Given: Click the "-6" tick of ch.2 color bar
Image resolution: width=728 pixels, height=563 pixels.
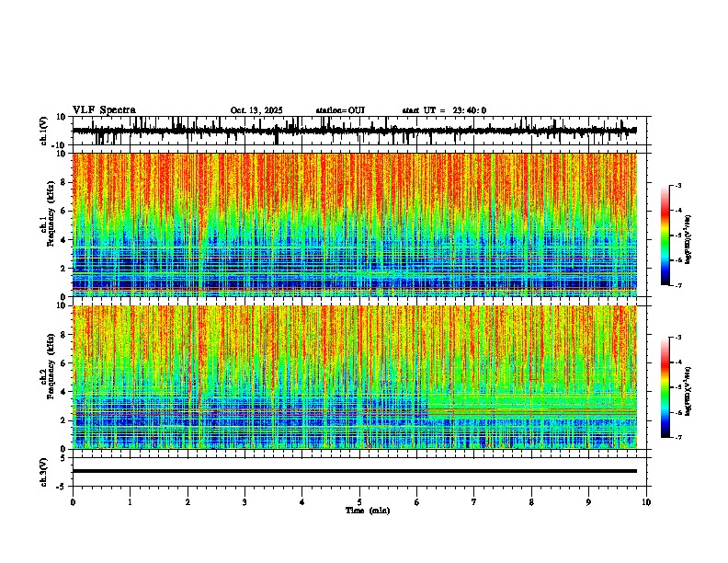Looking at the screenshot, I should 678,412.
